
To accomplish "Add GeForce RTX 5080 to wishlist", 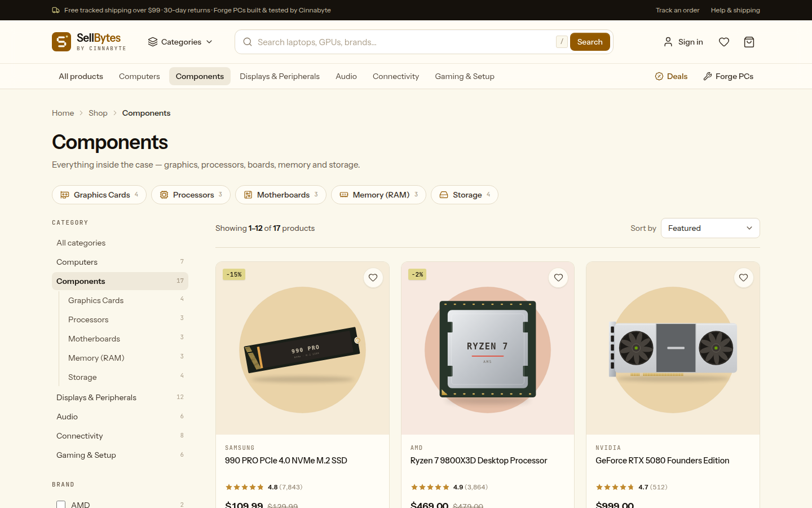I will (x=744, y=278).
